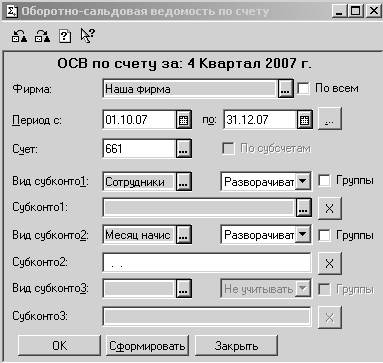383x363 pixels.
Task: Expand Разворачивать dropdown for субконто1
Action: [303, 182]
